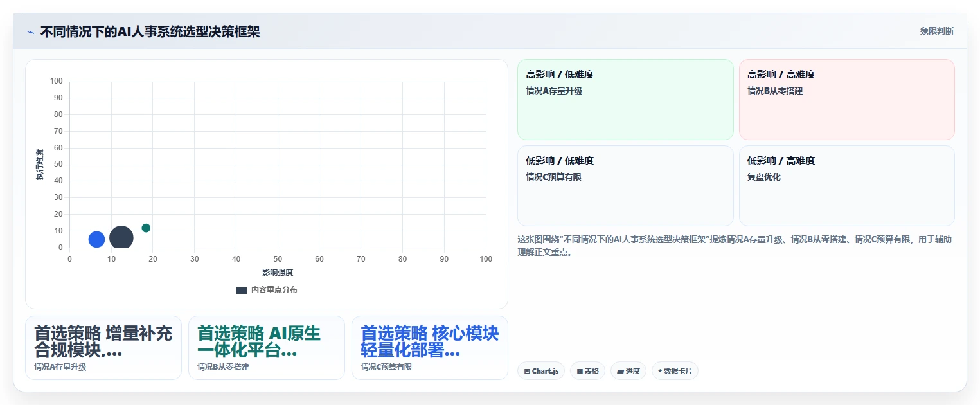Image resolution: width=980 pixels, height=405 pixels.
Task: Click the 执行难度 axis title
Action: [40, 164]
